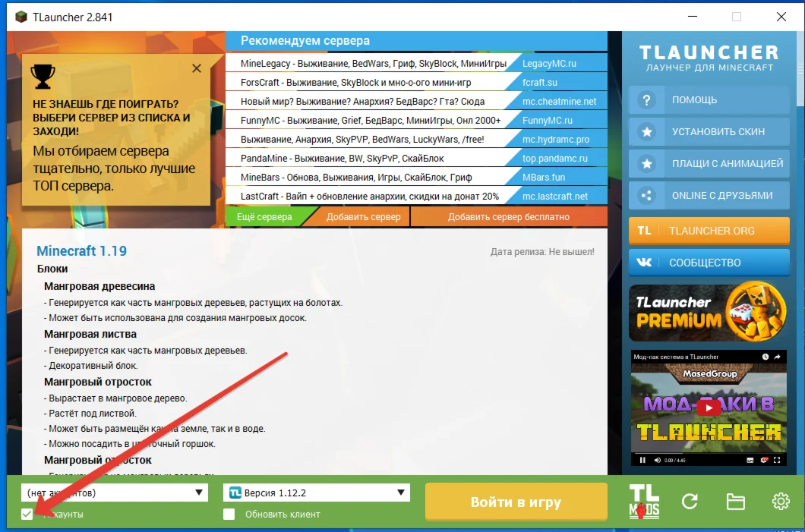The image size is (805, 532).
Task: Pause the video using pause icon
Action: tap(642, 460)
